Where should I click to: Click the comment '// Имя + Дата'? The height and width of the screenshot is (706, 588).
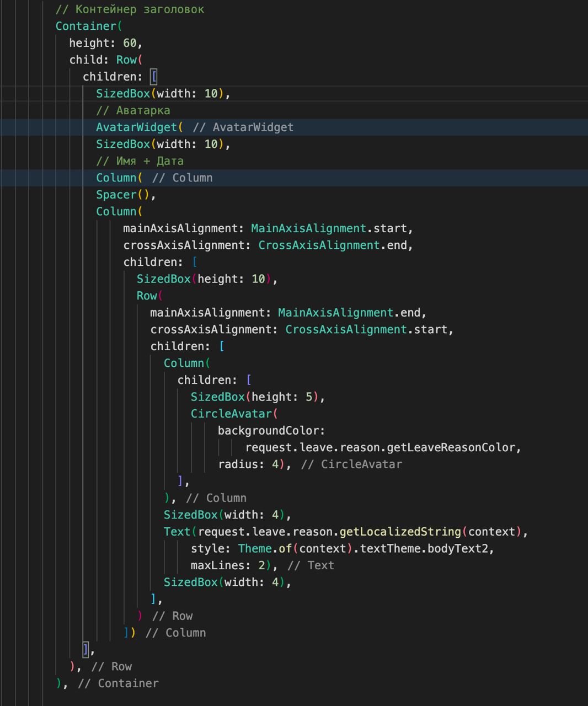pos(140,161)
